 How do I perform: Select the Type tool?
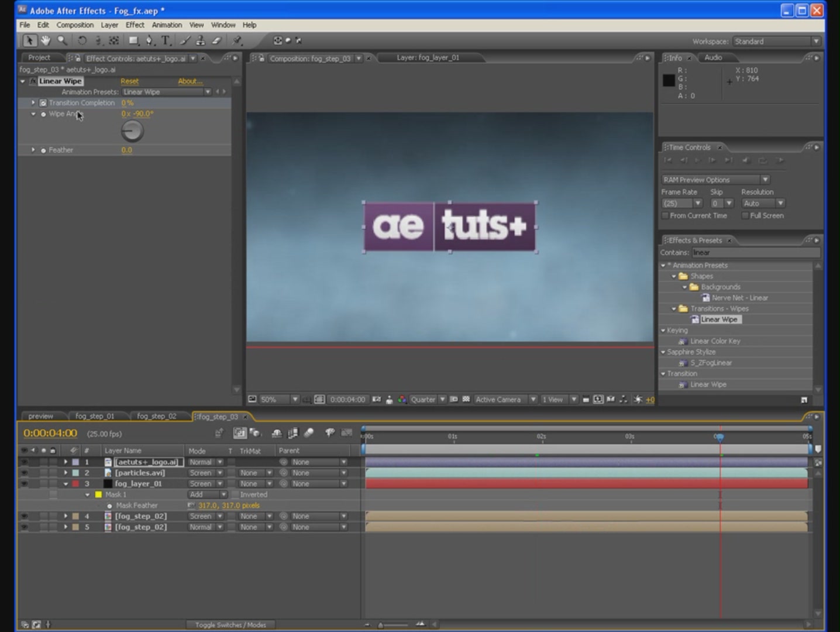click(166, 40)
